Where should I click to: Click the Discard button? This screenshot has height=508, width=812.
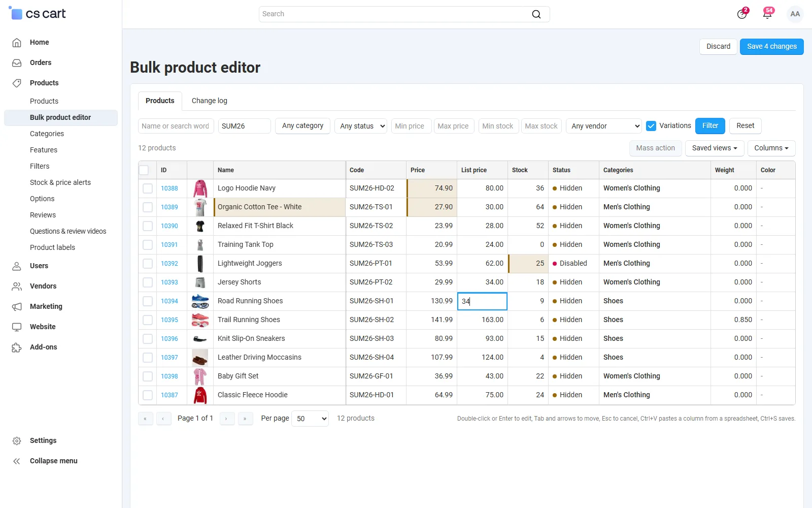(x=719, y=46)
